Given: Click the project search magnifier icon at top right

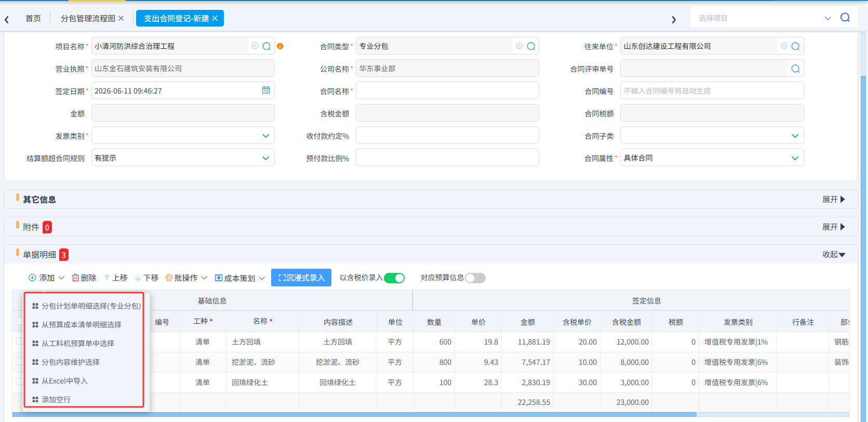Looking at the screenshot, I should (845, 18).
